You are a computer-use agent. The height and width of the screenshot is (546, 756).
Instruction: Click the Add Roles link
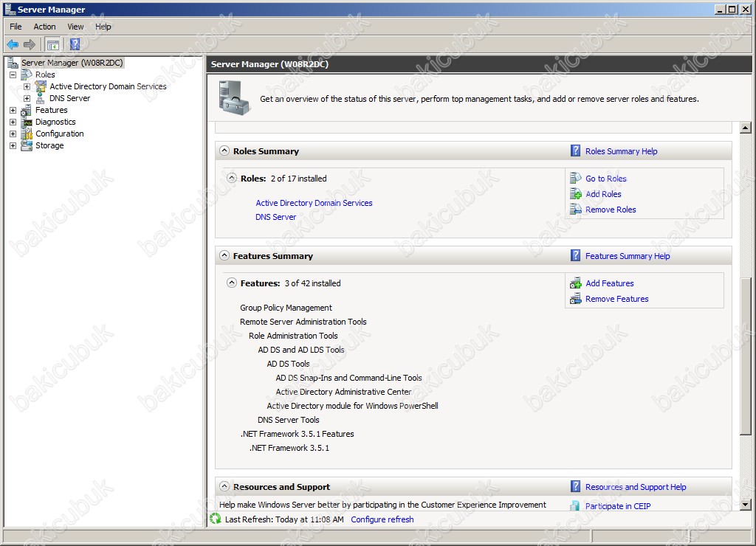tap(603, 194)
